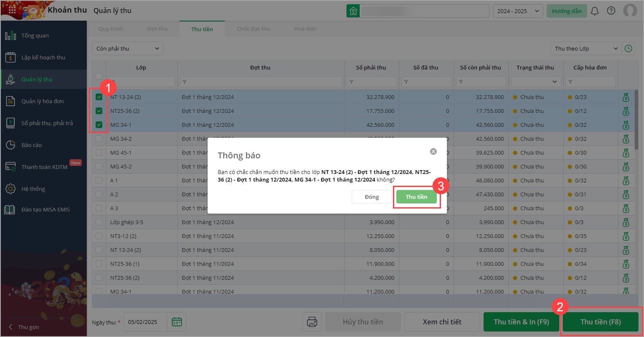Open the user avatar menu
644x337 pixels.
coord(630,11)
